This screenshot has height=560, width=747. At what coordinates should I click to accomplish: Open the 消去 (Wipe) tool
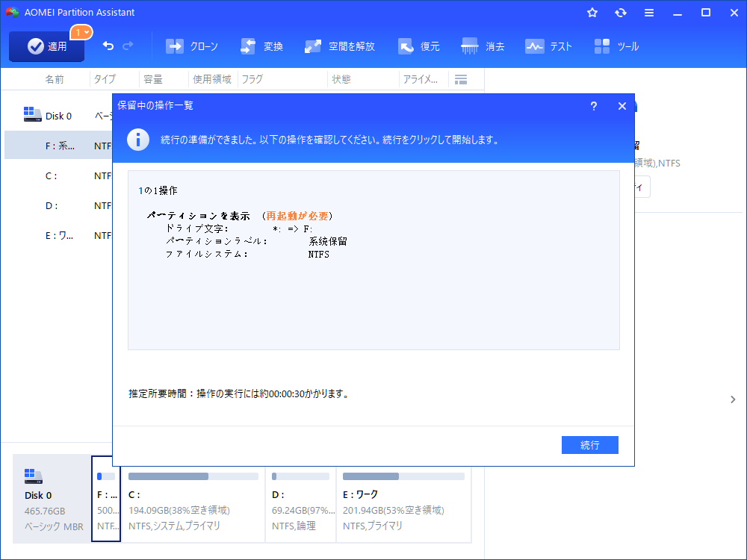point(483,46)
